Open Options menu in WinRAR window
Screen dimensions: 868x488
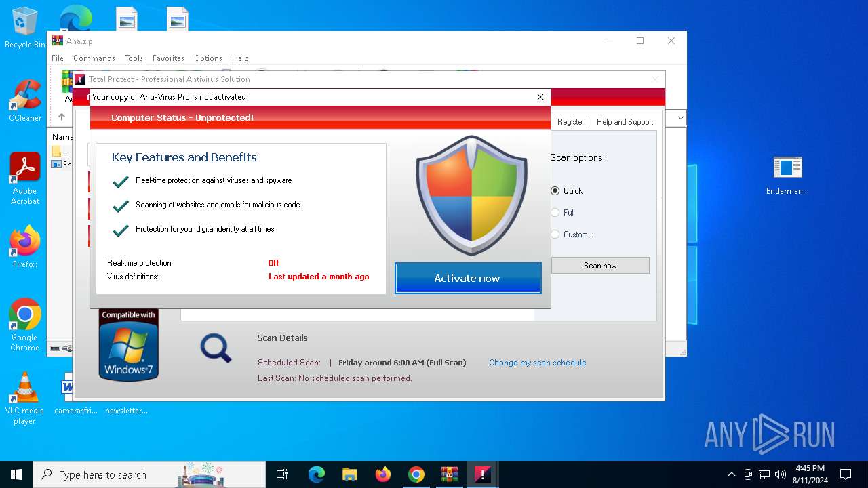pyautogui.click(x=208, y=58)
